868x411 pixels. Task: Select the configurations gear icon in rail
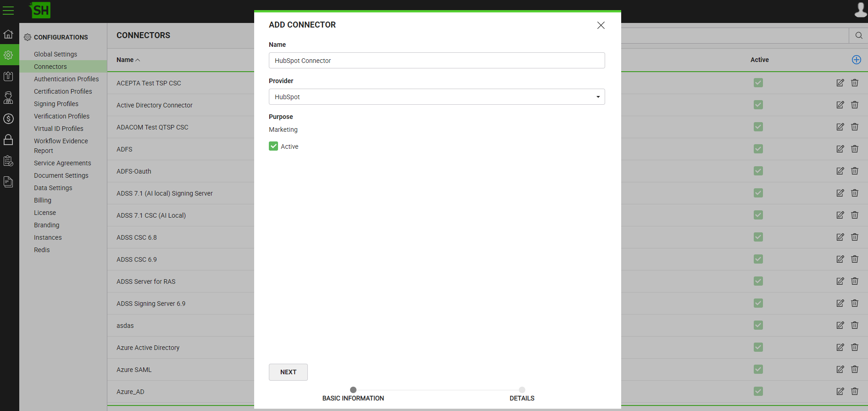click(8, 55)
